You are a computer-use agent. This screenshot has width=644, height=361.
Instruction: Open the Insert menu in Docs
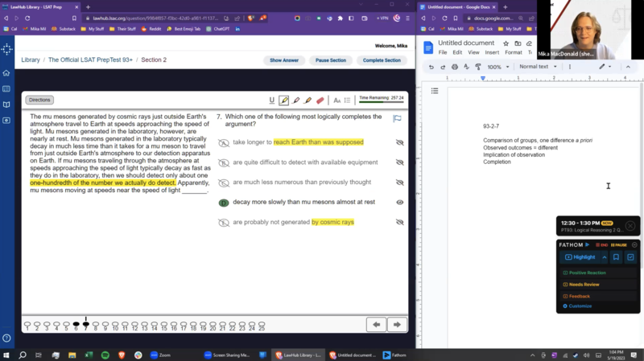[x=492, y=52]
